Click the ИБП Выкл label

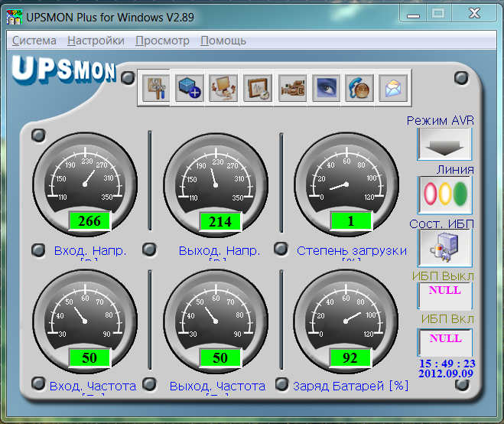444,276
